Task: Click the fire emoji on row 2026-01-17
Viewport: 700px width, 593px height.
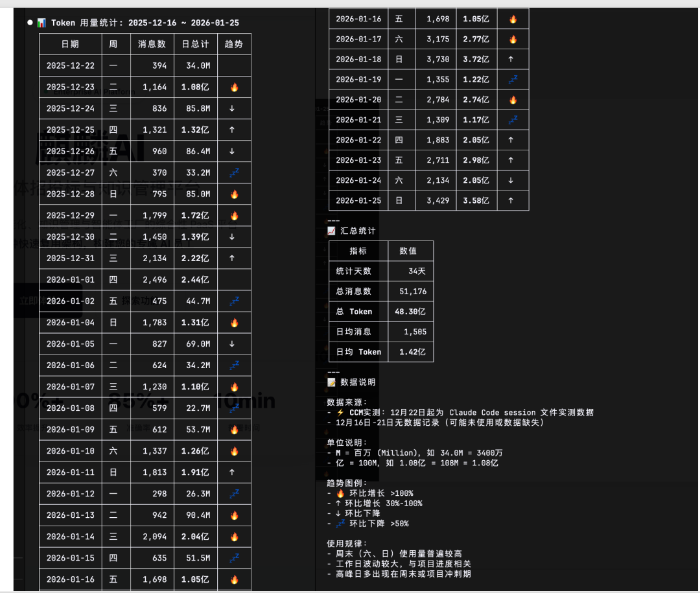Action: tap(513, 39)
